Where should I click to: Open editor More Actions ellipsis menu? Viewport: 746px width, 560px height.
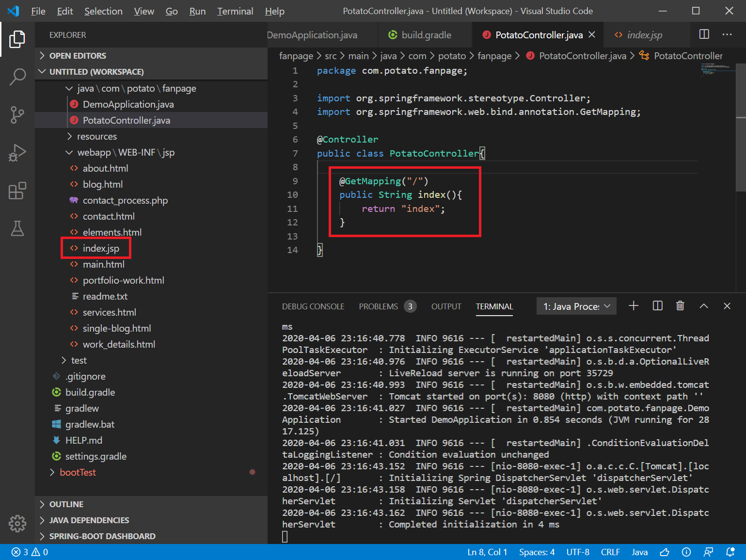pos(727,34)
